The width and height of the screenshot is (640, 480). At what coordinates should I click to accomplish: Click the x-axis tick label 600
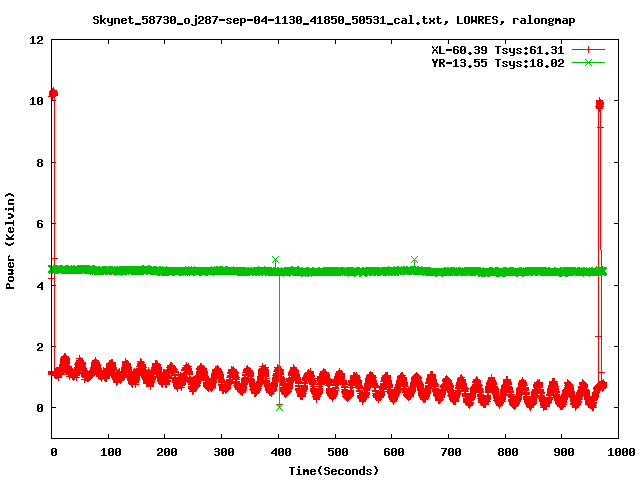[394, 452]
